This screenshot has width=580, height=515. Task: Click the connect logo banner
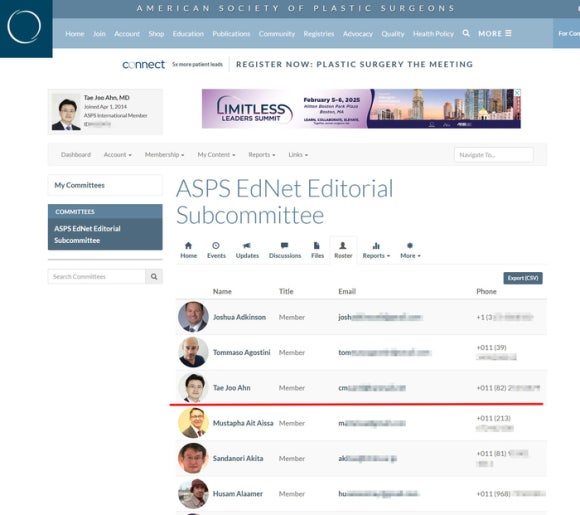[144, 64]
